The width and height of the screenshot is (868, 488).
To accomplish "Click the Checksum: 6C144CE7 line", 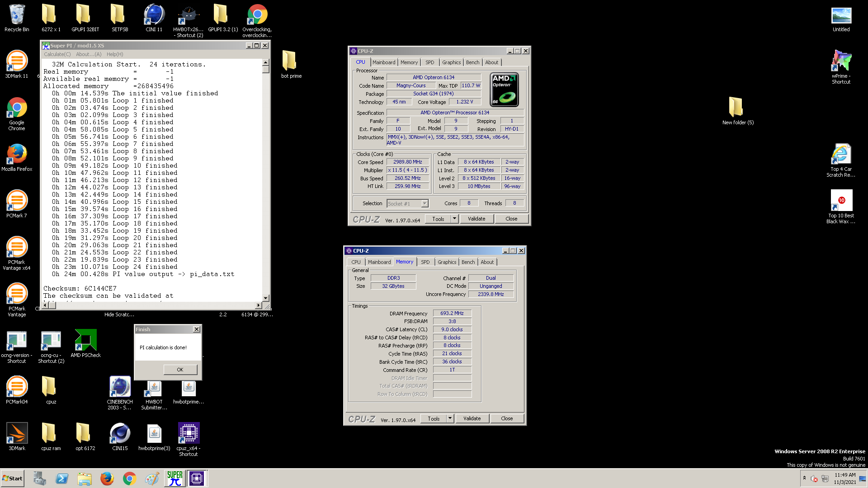I will [80, 288].
